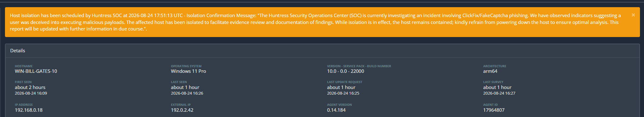Image resolution: width=644 pixels, height=117 pixels.
Task: Click the Details panel header
Action: (322, 51)
